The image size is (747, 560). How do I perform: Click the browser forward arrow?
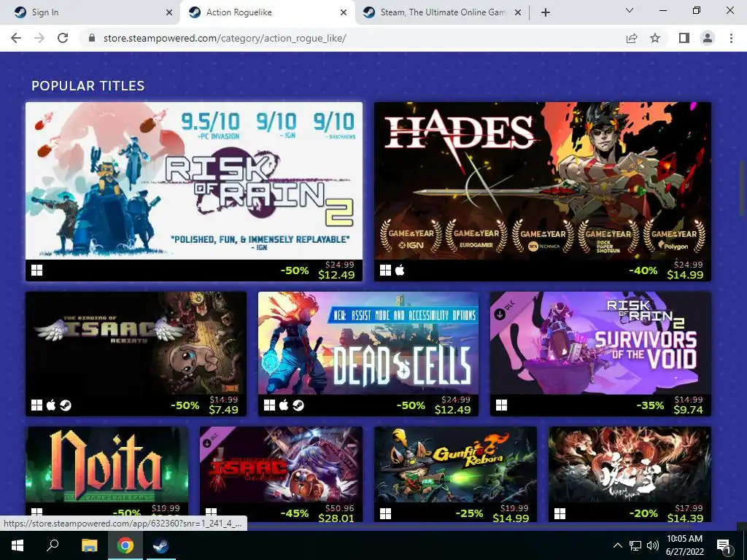coord(39,38)
